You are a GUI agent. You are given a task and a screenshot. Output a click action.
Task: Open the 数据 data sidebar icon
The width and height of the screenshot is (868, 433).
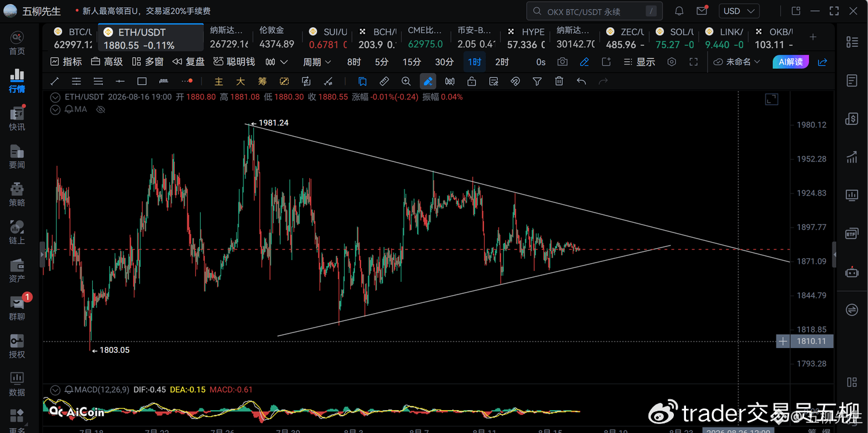17,384
